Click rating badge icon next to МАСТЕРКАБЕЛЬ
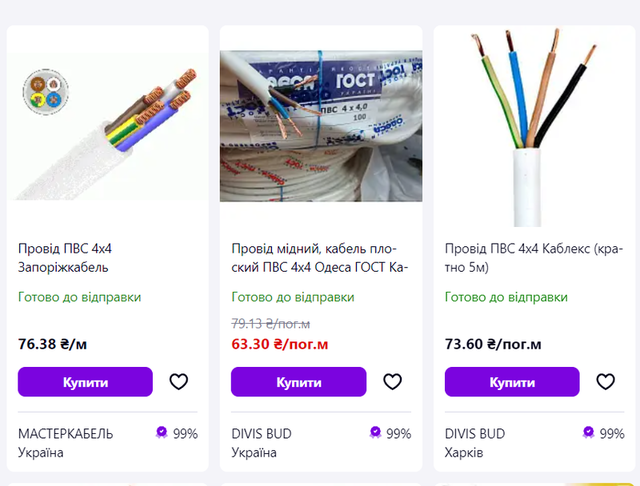Screen dimensions: 640x486 click(162, 432)
